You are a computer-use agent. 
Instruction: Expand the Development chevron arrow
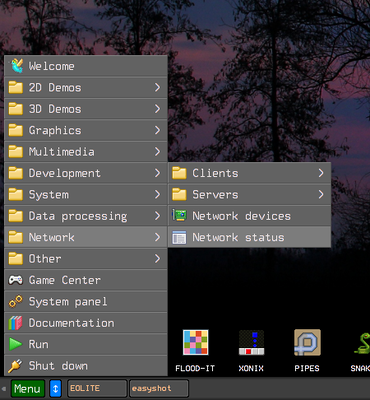click(157, 173)
